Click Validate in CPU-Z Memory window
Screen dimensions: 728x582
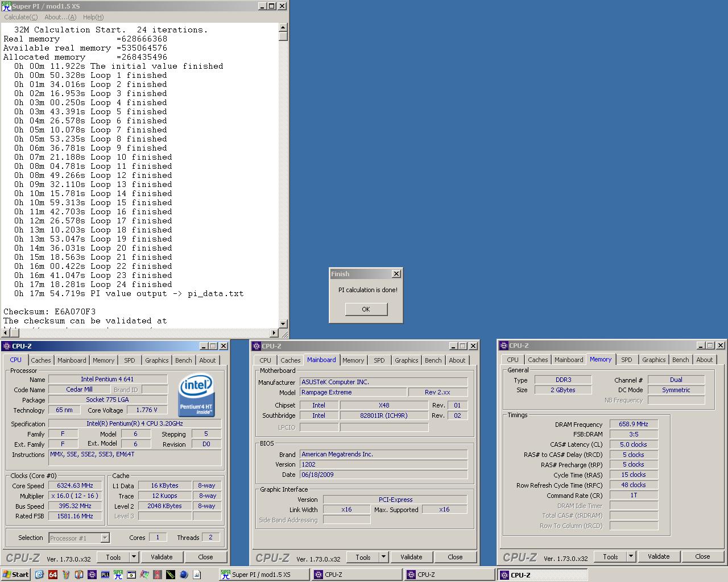pyautogui.click(x=659, y=556)
